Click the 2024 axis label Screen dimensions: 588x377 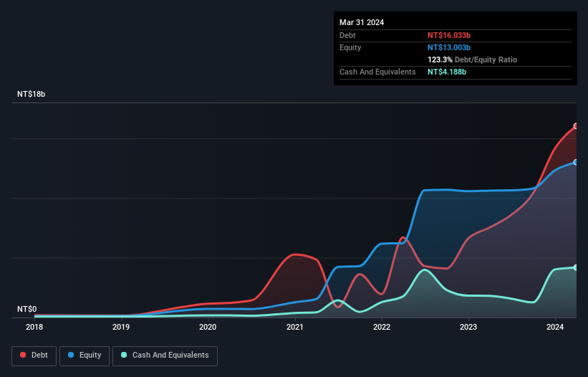click(555, 327)
